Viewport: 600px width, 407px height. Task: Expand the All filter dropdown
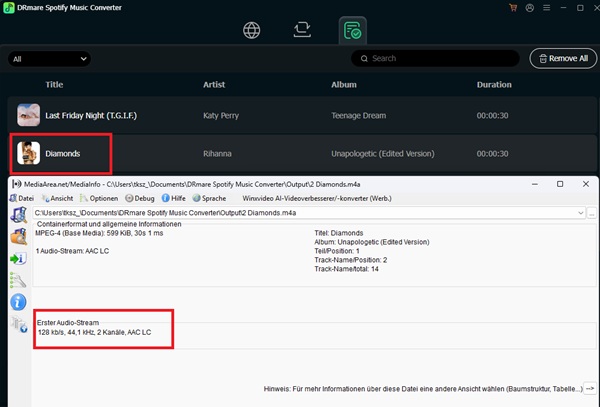click(x=49, y=59)
